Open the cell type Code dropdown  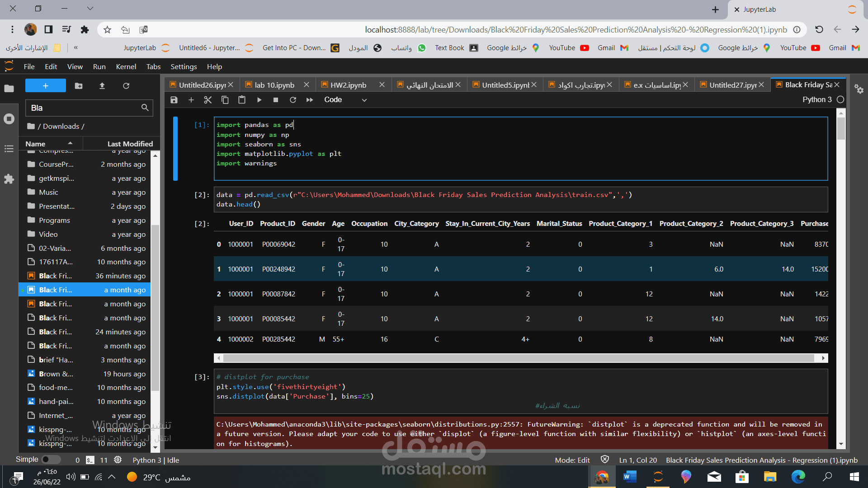pos(345,100)
